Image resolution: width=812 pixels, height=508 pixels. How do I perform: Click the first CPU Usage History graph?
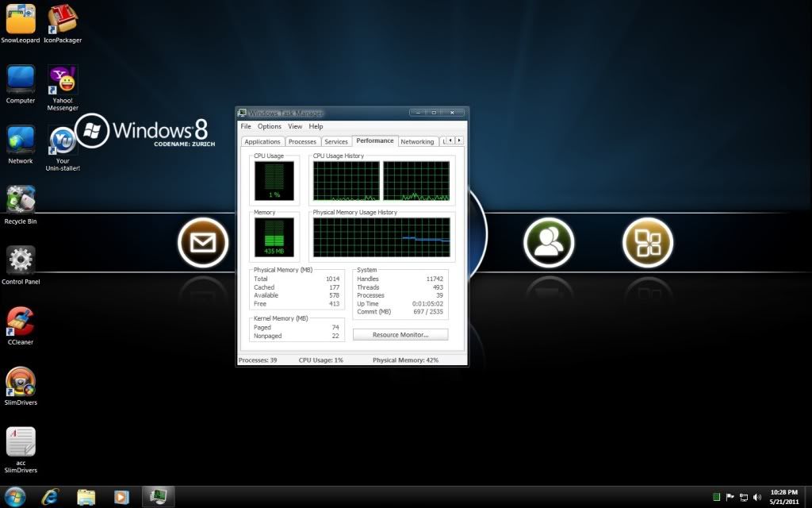tap(346, 181)
